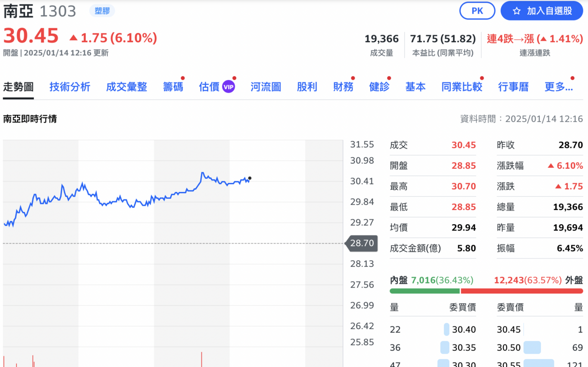The width and height of the screenshot is (588, 367).
Task: View the 股利 tab
Action: tap(307, 87)
